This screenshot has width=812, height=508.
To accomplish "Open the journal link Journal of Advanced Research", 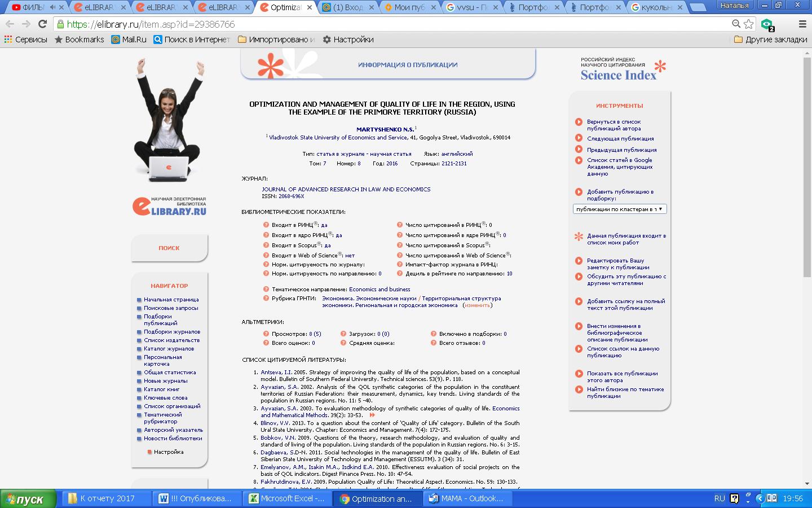I will [346, 190].
